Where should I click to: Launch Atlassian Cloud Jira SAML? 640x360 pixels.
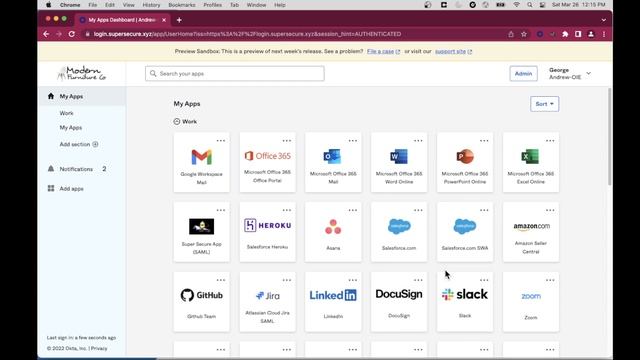click(x=267, y=302)
